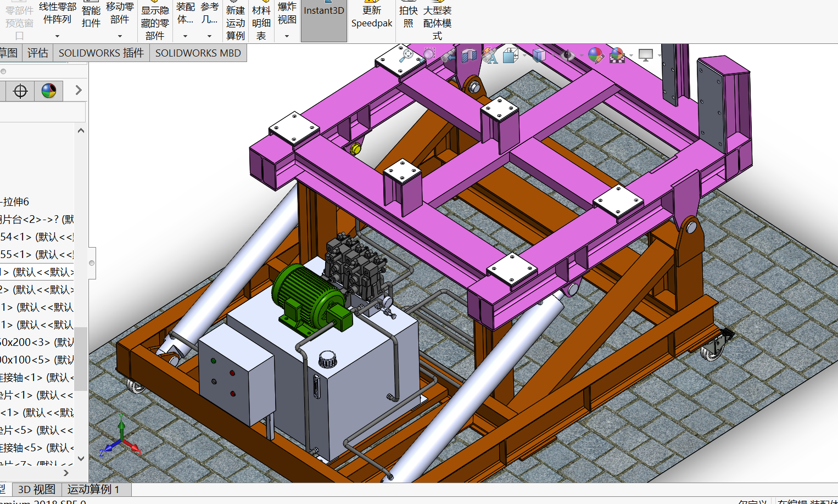
Task: Toggle the Section View tool
Action: point(470,55)
